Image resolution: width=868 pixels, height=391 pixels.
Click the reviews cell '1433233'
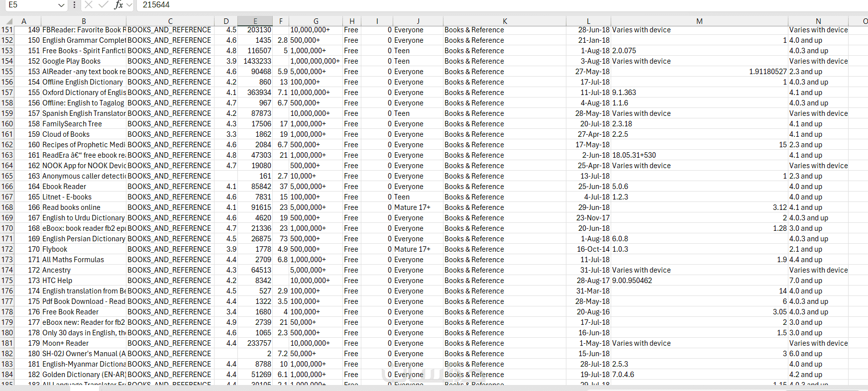(x=255, y=61)
